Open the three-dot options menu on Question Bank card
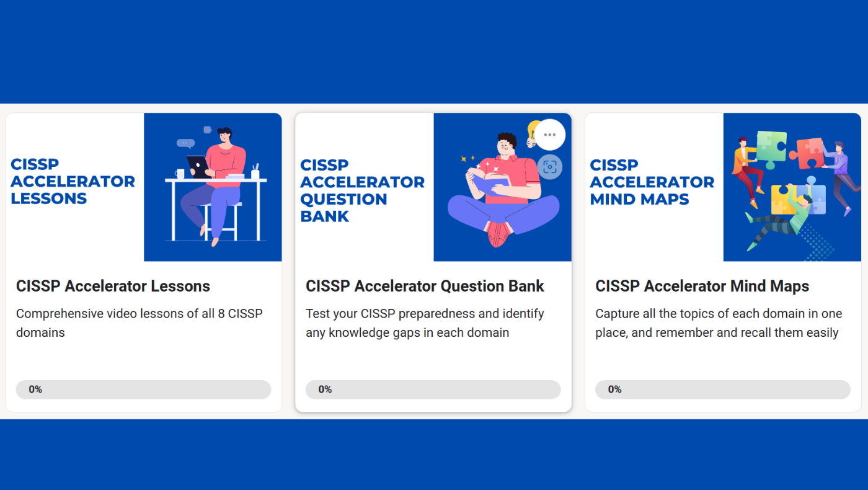868x490 pixels. (x=549, y=134)
